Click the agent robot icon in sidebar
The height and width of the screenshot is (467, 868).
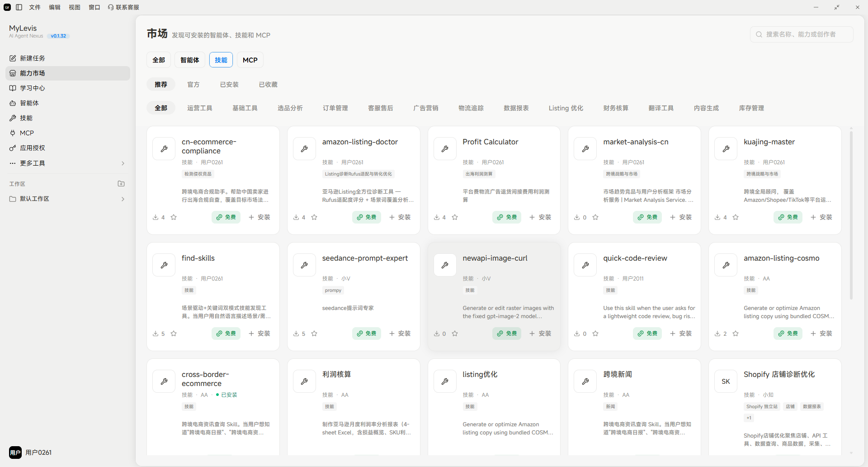click(x=13, y=103)
